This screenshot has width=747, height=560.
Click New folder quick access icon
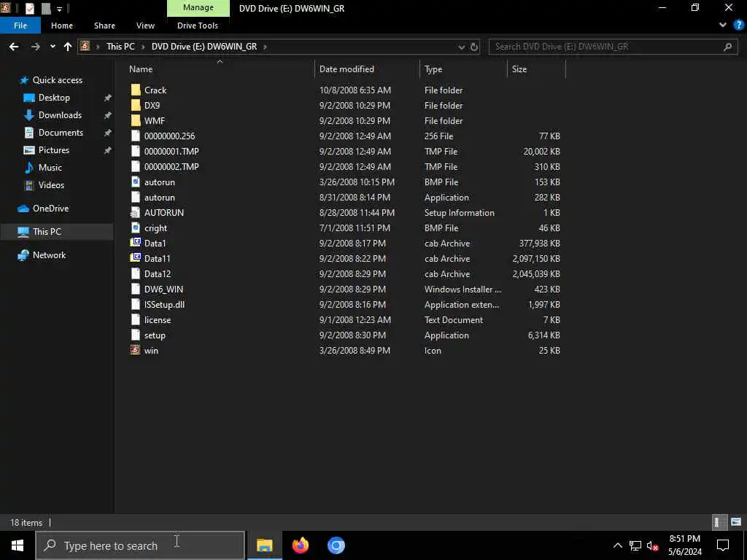(x=46, y=8)
